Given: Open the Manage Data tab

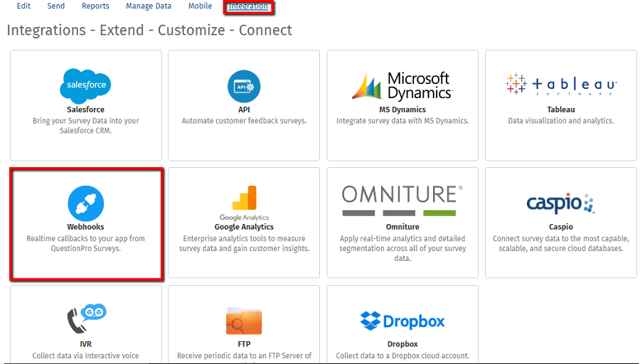Looking at the screenshot, I should tap(149, 6).
